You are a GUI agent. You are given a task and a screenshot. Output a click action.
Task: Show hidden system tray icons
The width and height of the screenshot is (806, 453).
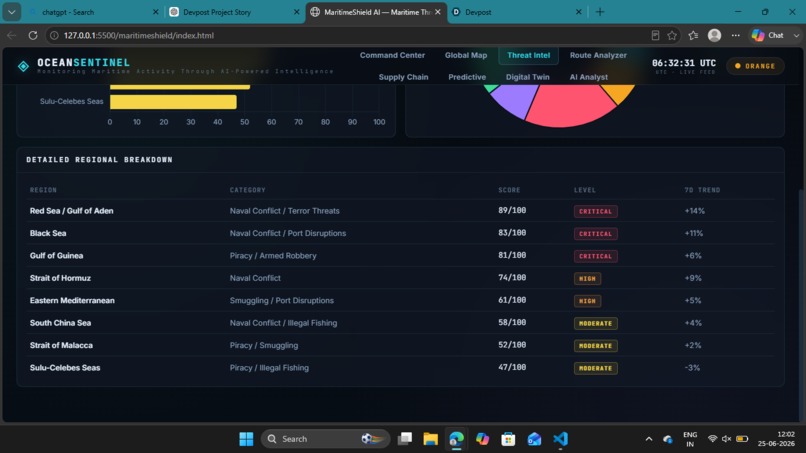tap(649, 439)
